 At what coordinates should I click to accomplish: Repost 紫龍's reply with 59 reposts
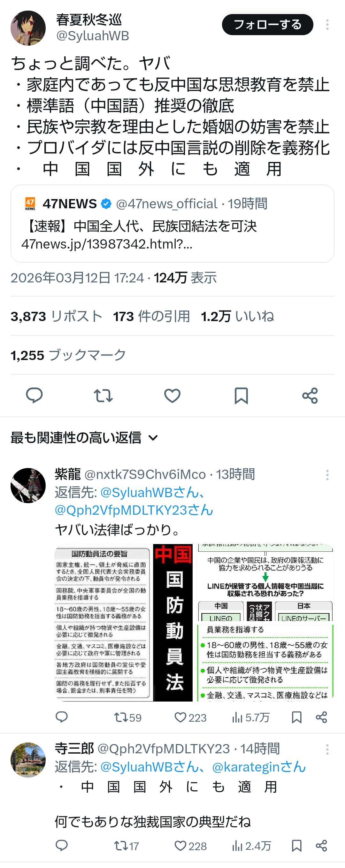click(x=128, y=718)
